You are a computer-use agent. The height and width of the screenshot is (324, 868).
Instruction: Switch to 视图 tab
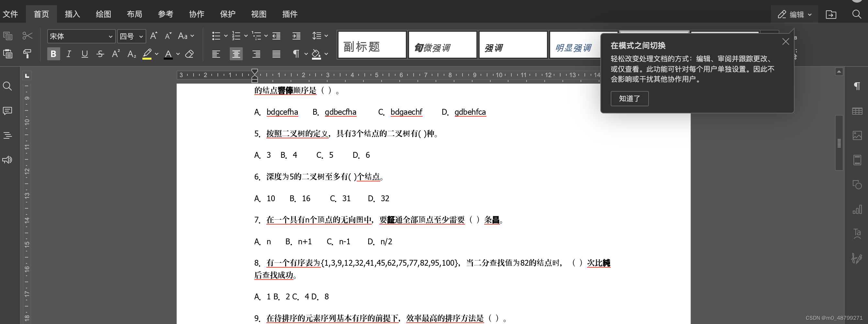coord(259,14)
